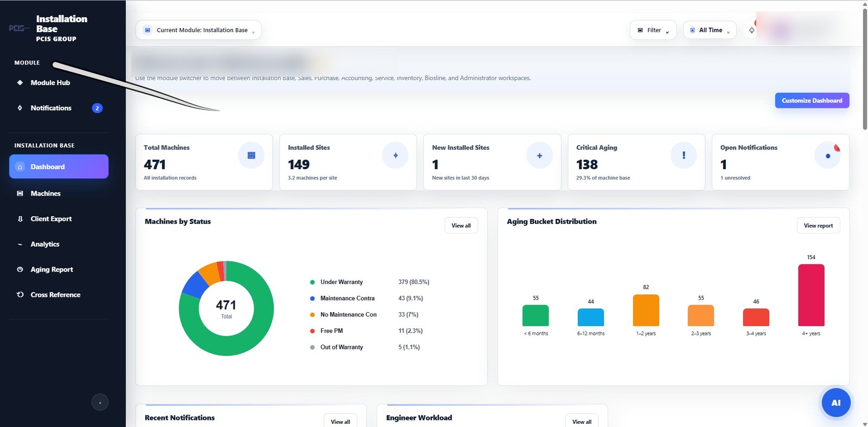Click the Dashboard home icon
This screenshot has height=427, width=868.
(20, 167)
